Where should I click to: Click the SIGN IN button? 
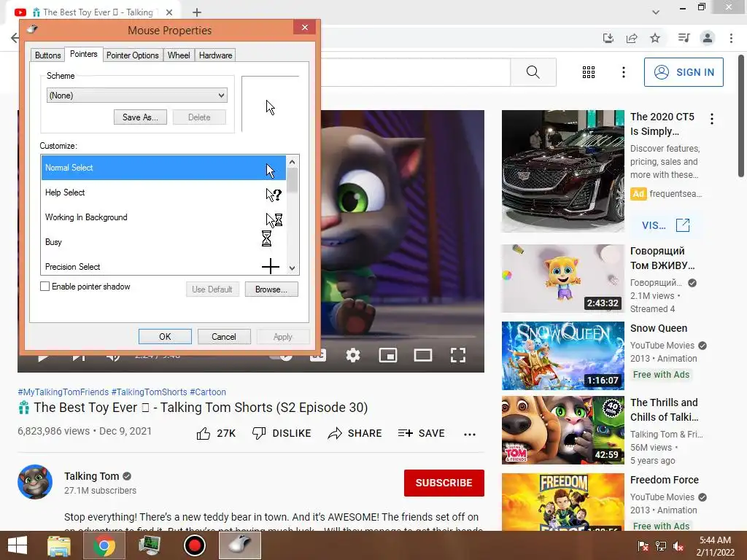pos(684,72)
